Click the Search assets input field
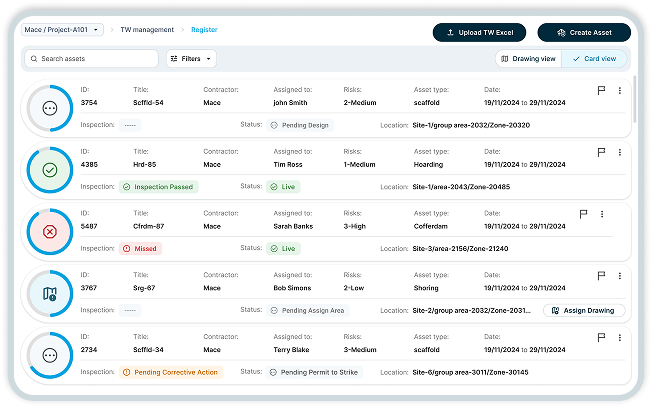Viewport: 652px width, 407px height. (x=92, y=59)
